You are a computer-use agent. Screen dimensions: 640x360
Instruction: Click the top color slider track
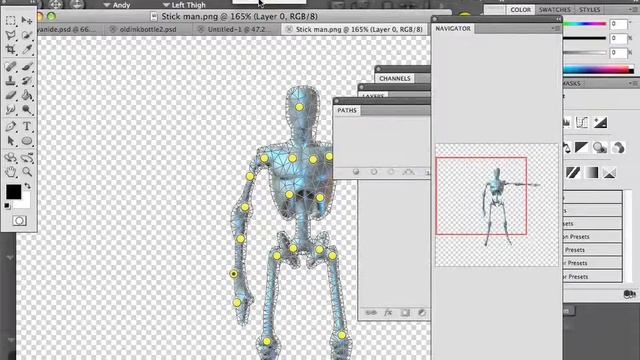[584, 24]
